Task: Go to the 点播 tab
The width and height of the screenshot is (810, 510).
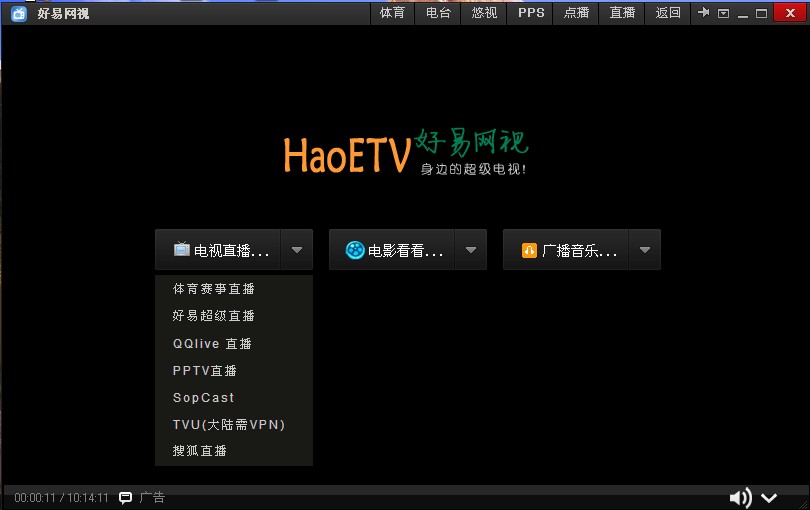Action: [576, 13]
